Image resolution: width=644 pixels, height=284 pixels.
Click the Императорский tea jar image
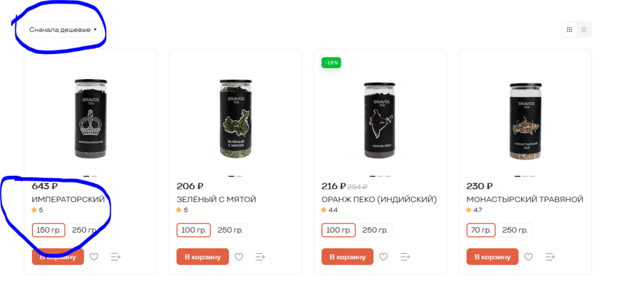coord(90,119)
